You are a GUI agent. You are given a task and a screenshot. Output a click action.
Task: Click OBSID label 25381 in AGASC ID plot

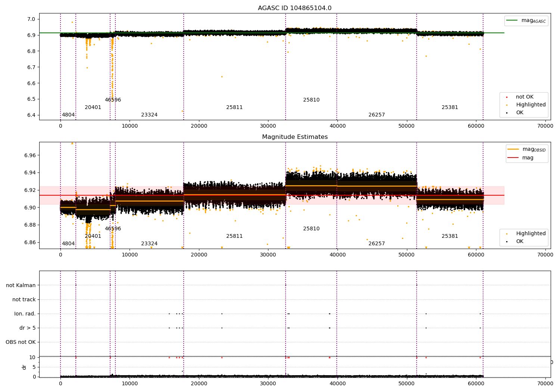(450, 108)
